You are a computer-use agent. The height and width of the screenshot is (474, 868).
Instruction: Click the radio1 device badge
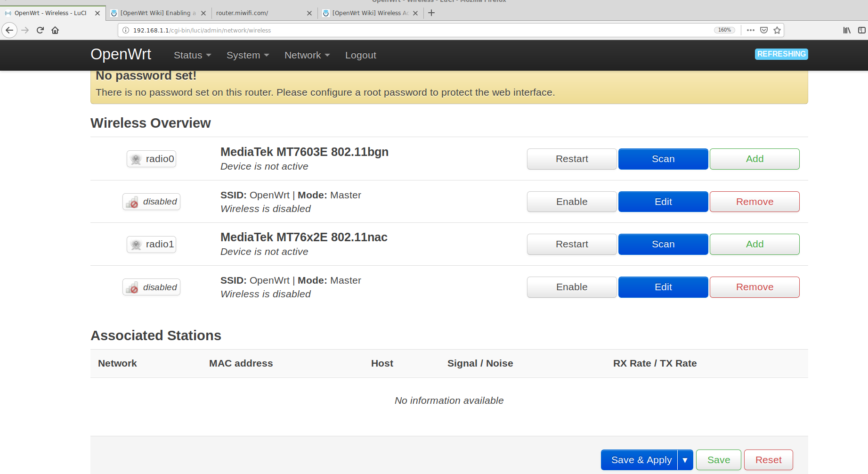(x=151, y=244)
